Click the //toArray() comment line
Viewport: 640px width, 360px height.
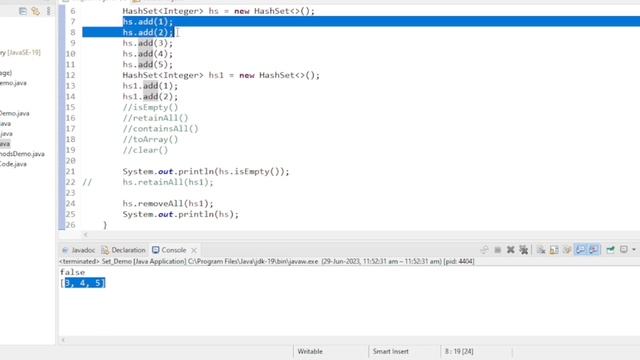150,139
